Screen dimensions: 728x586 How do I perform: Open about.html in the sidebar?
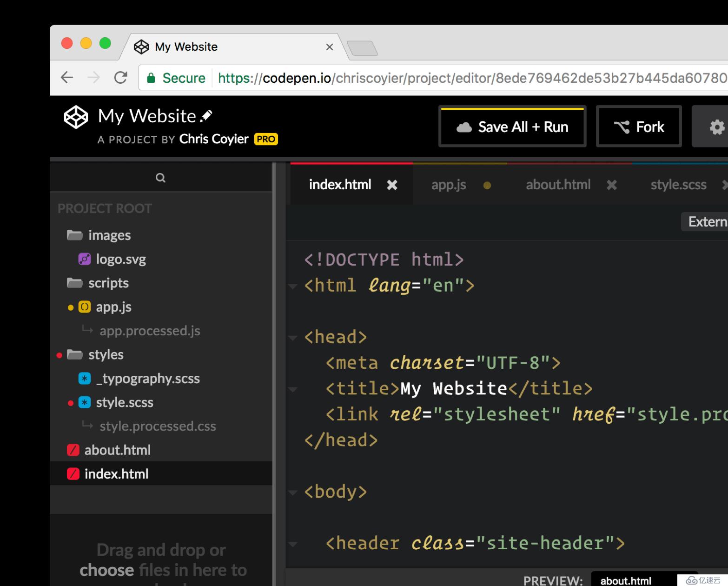(118, 450)
